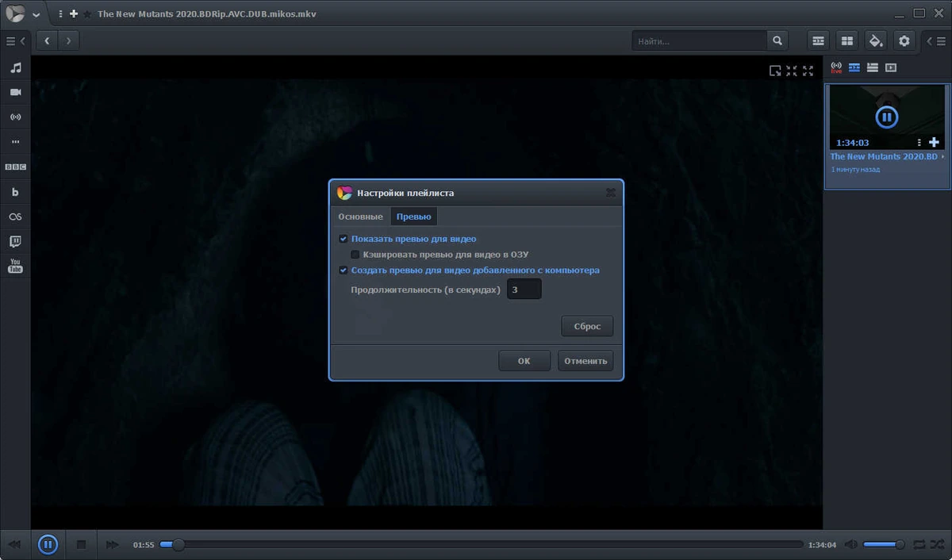Select the highlighted thumbnail list view icon
Screen dimensions: 952x560
pos(854,68)
